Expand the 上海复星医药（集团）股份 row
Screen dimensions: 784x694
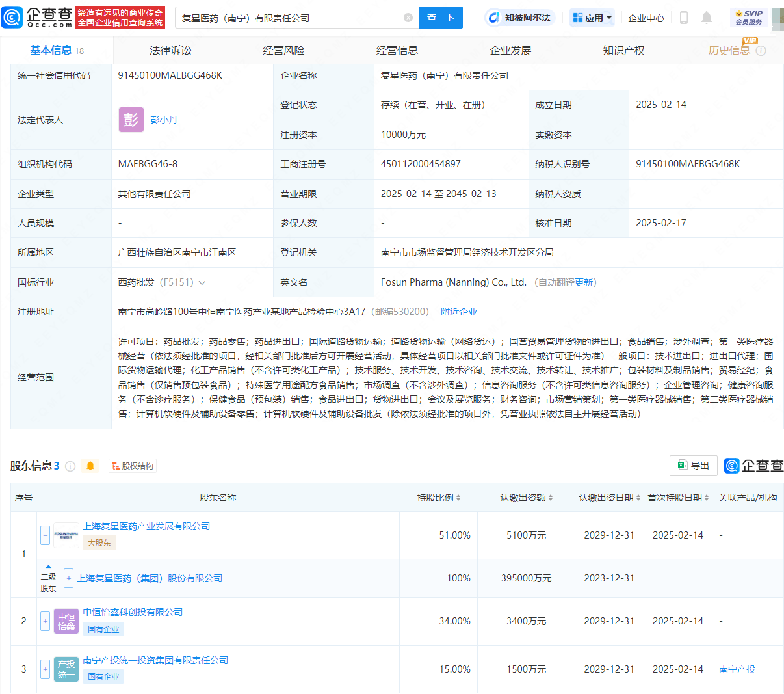tap(69, 578)
